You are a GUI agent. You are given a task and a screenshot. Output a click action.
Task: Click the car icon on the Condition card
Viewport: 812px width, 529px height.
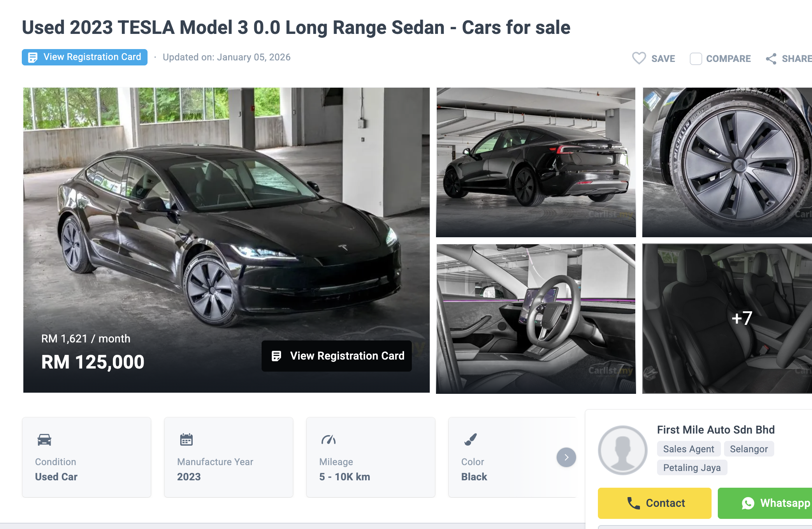pyautogui.click(x=44, y=439)
